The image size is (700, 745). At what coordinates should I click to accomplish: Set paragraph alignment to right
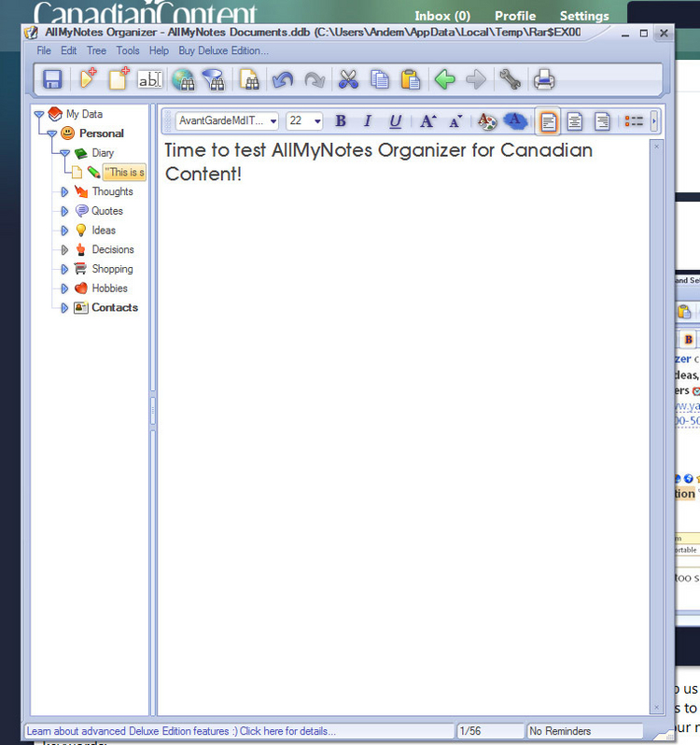[602, 121]
